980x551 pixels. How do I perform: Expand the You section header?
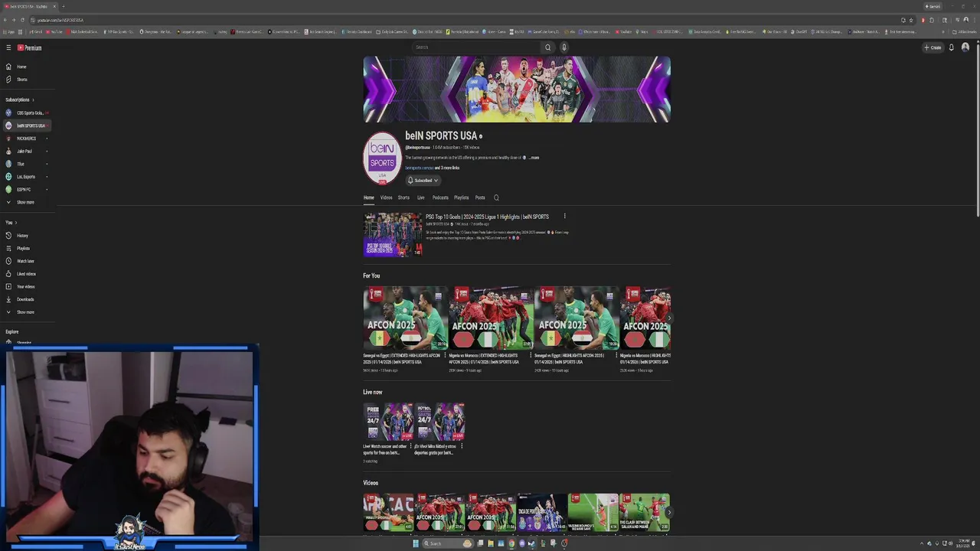click(x=11, y=223)
